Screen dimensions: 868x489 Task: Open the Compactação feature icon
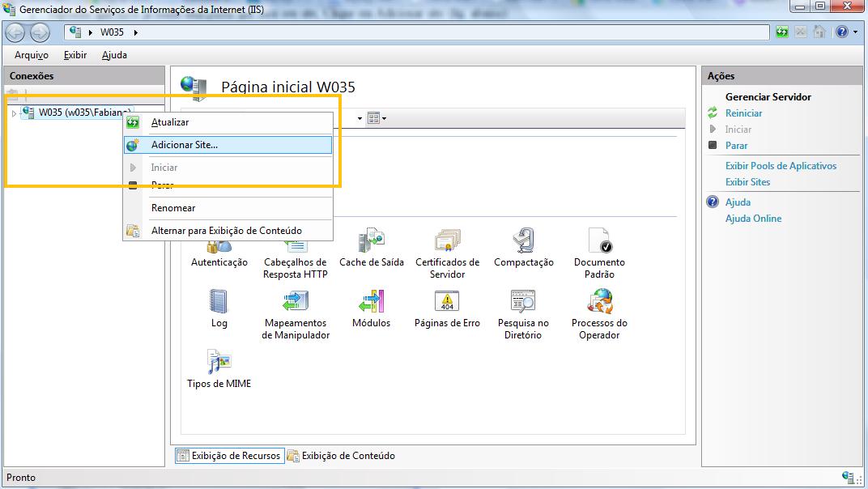(524, 248)
